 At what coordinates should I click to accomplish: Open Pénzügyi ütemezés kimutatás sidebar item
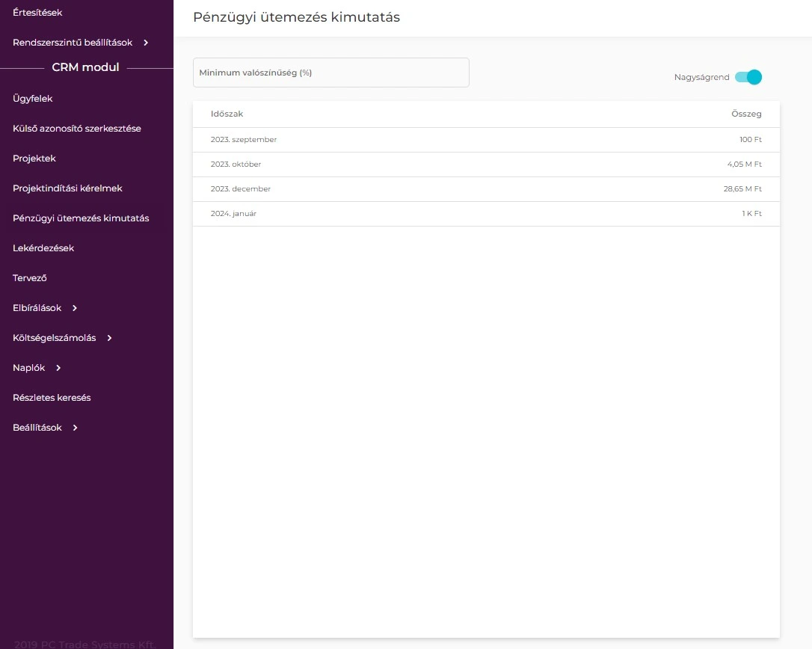(81, 218)
